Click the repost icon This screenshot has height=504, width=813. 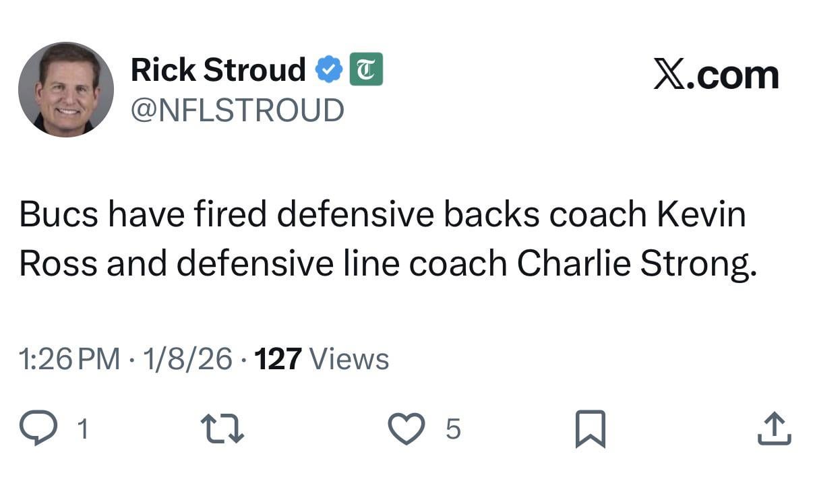click(222, 427)
